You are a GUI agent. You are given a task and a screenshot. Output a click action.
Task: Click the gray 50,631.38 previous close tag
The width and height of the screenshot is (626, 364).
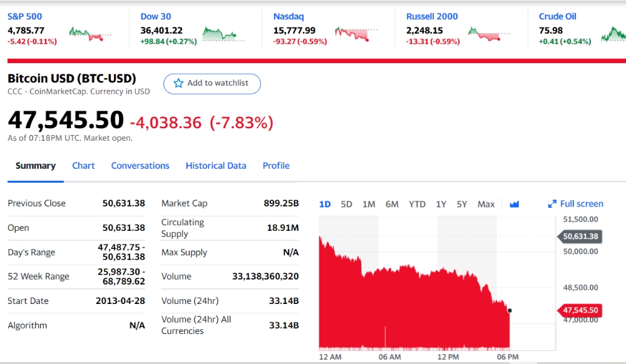tap(580, 236)
